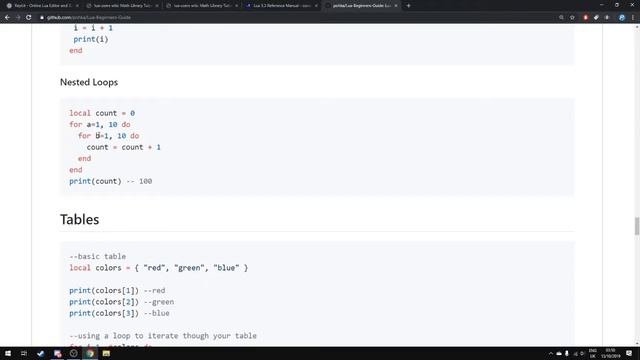Close the second lua-users wiki Math Library tab
The width and height of the screenshot is (640, 360).
point(236,6)
